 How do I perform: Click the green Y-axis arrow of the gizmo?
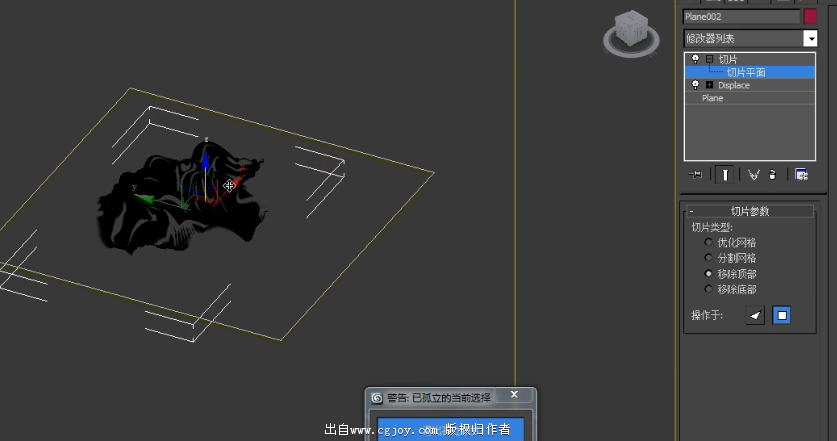(145, 199)
